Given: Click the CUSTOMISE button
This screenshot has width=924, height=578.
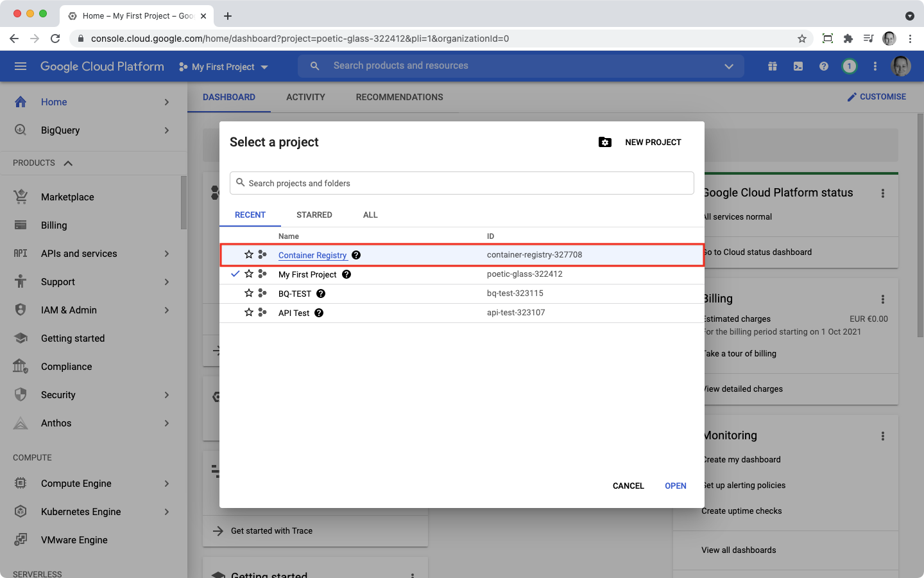Looking at the screenshot, I should (x=877, y=97).
